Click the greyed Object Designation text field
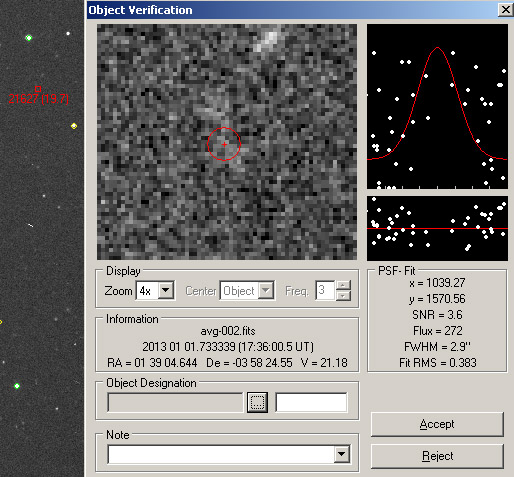Image resolution: width=514 pixels, height=477 pixels. coord(175,403)
